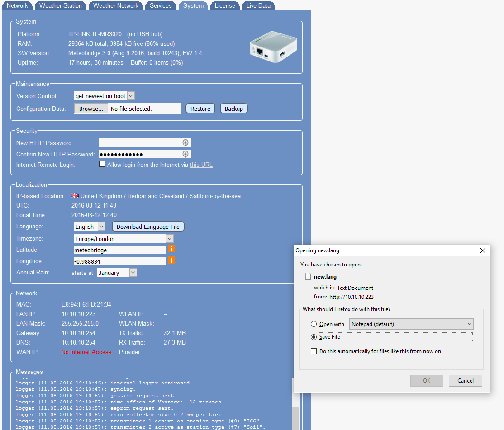Click key icon in Confirm New HTTP Password field
This screenshot has width=504, height=430.
point(185,154)
